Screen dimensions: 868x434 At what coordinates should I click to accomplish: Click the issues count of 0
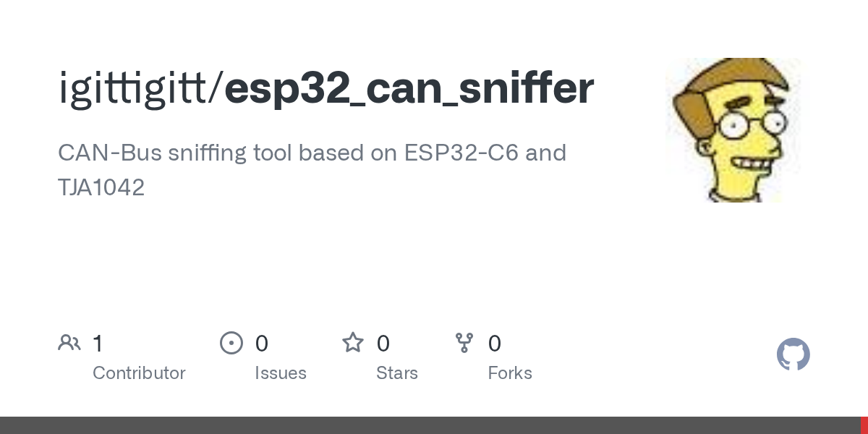point(262,344)
